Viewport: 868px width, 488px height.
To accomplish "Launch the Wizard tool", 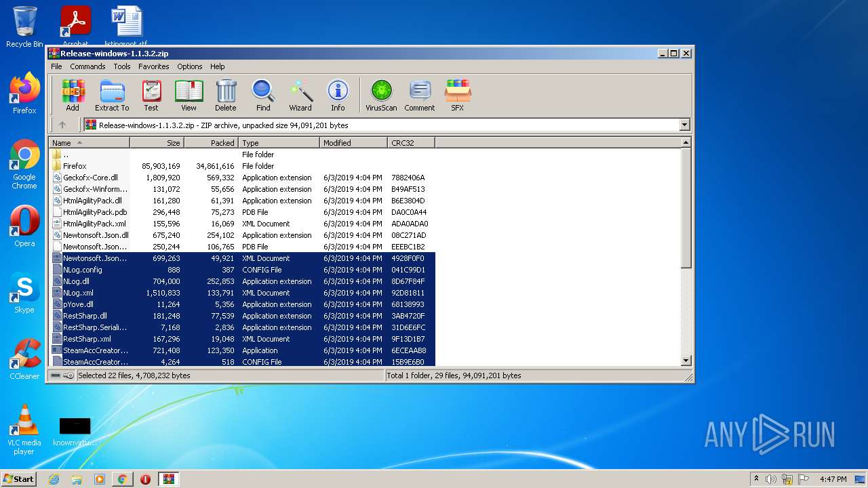I will pyautogui.click(x=300, y=95).
